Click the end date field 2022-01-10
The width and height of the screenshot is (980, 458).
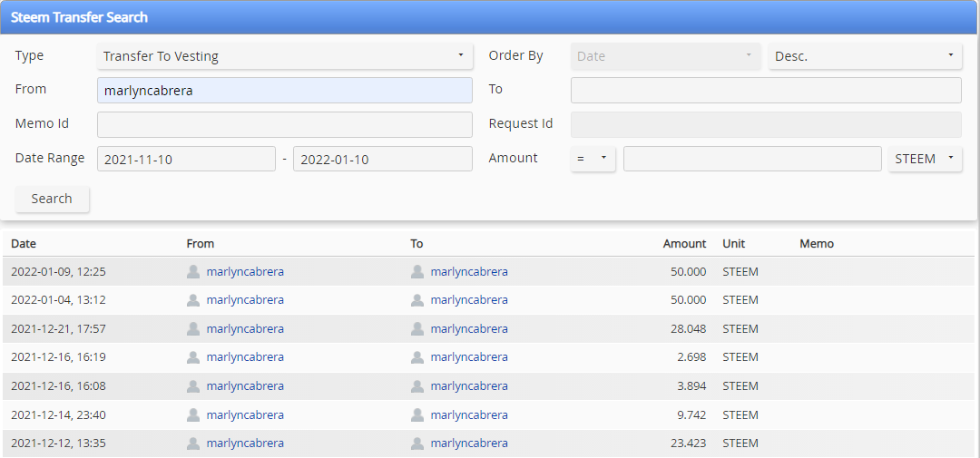click(x=383, y=159)
